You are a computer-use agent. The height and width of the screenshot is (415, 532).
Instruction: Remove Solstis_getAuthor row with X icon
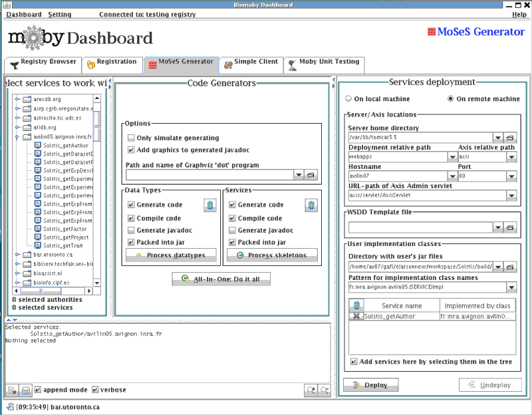356,317
